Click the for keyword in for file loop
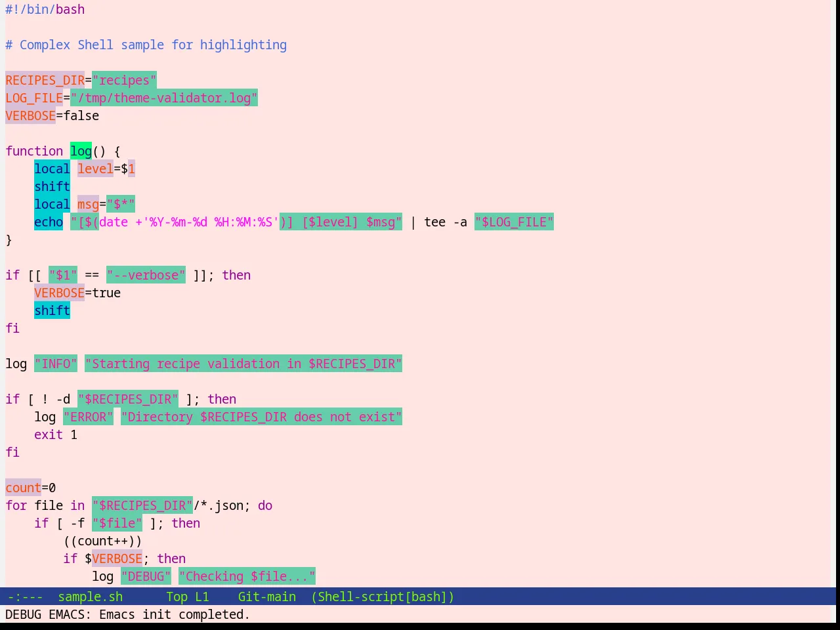Image resolution: width=840 pixels, height=630 pixels. point(16,505)
